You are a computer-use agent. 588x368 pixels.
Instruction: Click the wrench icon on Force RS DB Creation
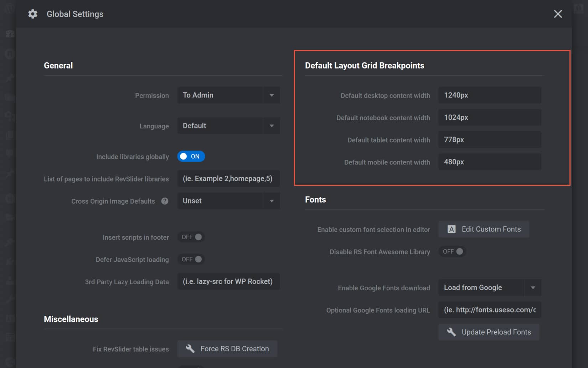[x=191, y=348]
